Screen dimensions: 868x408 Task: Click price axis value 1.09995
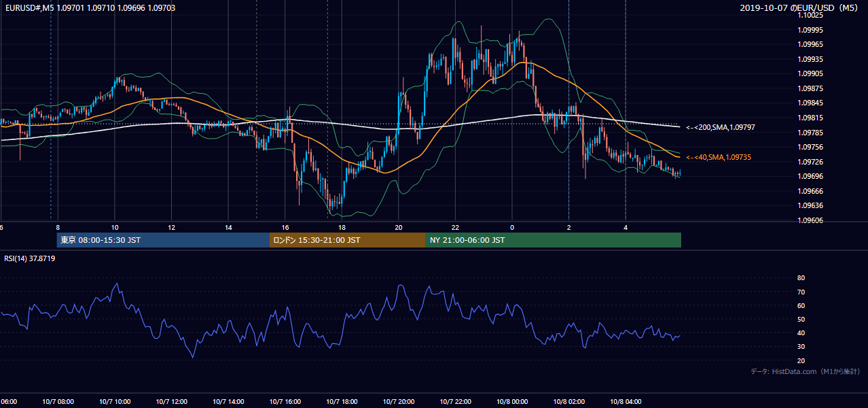coord(810,30)
